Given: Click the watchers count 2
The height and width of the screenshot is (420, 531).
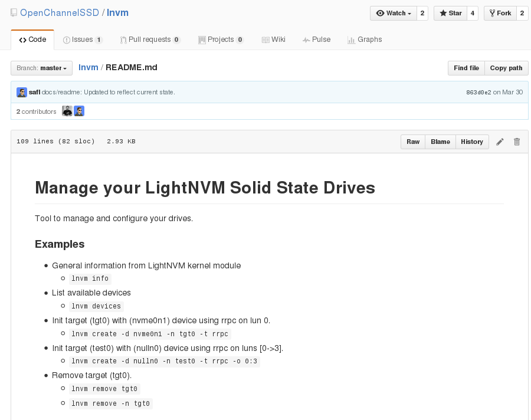Looking at the screenshot, I should [x=422, y=13].
